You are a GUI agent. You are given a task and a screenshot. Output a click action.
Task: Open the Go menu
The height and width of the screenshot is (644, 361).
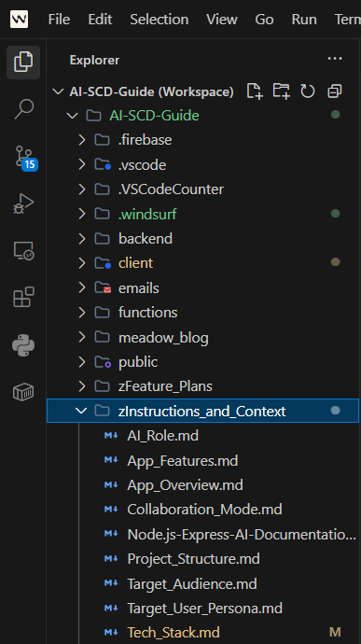[264, 20]
